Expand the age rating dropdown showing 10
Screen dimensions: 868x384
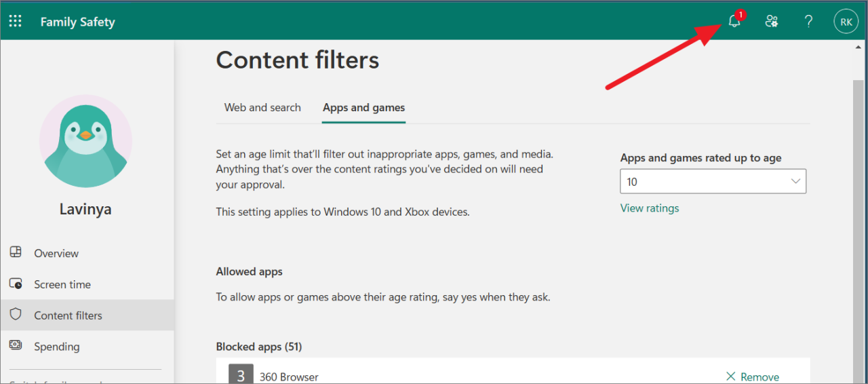[x=713, y=181]
